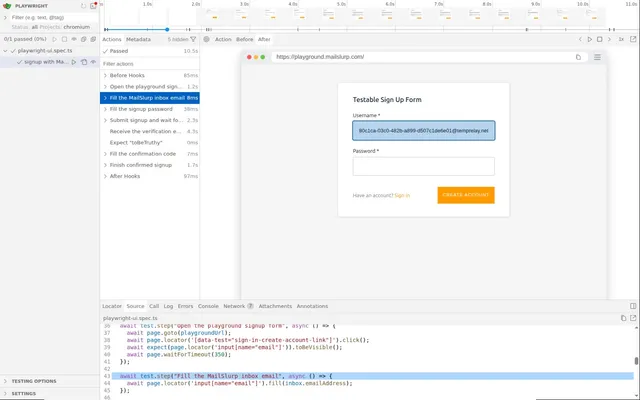
Task: Open the Errors tab
Action: pos(185,306)
